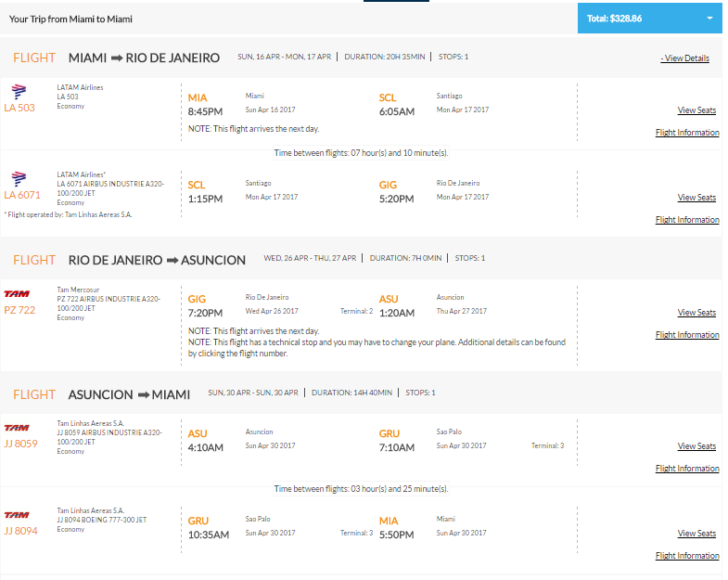The width and height of the screenshot is (728, 580).
Task: Click the SCL departure code at 1:15PM
Action: (197, 185)
